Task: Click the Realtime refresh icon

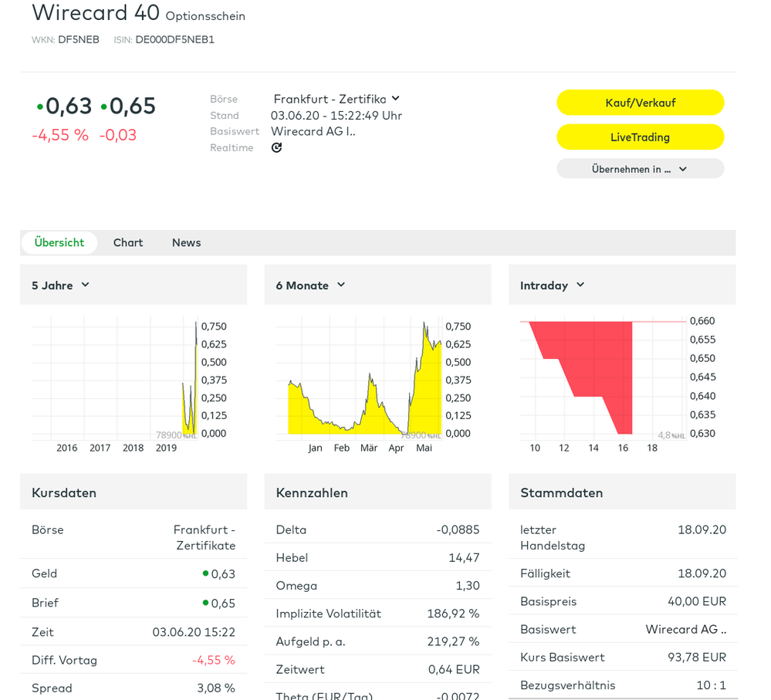Action: (x=276, y=147)
